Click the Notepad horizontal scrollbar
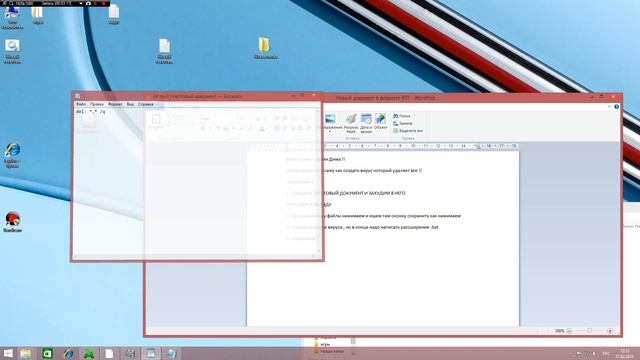640x360 pixels. click(196, 256)
